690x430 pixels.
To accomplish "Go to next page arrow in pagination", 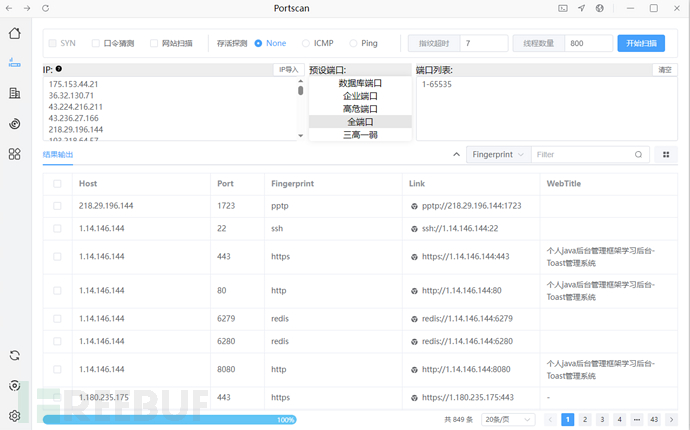I will pyautogui.click(x=671, y=419).
